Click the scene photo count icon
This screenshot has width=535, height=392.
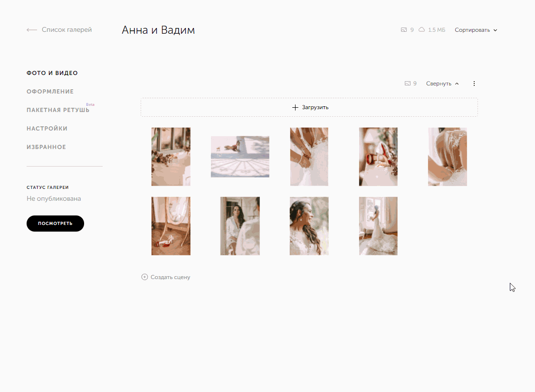408,84
